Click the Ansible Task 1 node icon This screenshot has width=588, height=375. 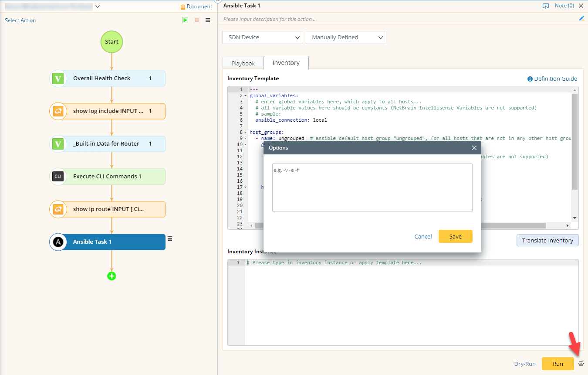click(x=58, y=242)
